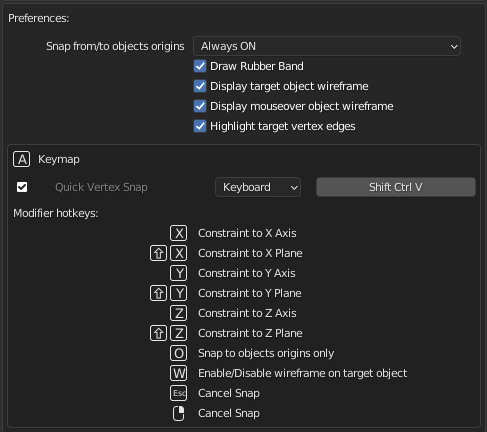Disable Display target object wireframe
This screenshot has height=432, width=487.
(x=200, y=86)
